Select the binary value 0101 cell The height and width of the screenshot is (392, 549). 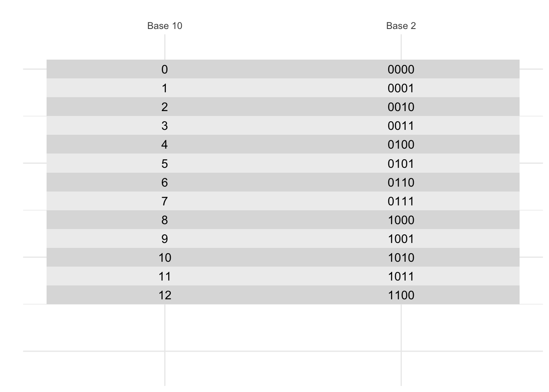(x=401, y=164)
